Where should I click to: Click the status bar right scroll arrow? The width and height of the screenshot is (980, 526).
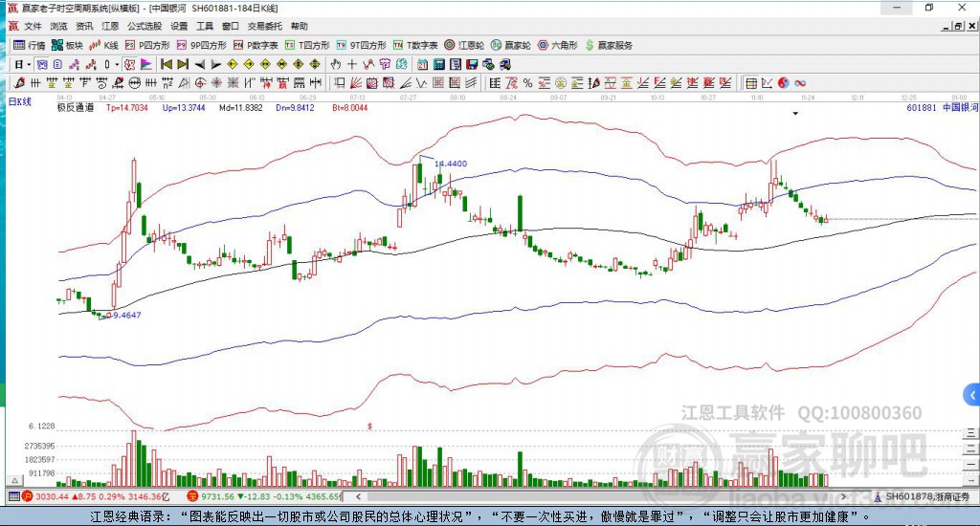tap(843, 496)
